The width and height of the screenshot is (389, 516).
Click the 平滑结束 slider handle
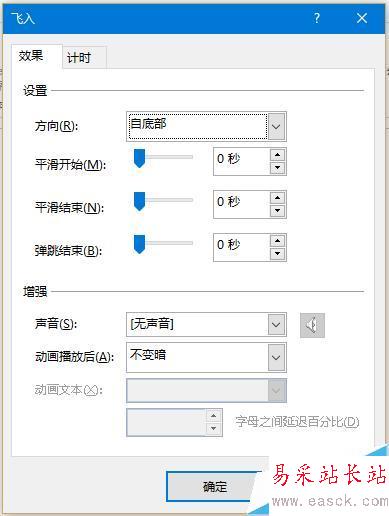139,202
